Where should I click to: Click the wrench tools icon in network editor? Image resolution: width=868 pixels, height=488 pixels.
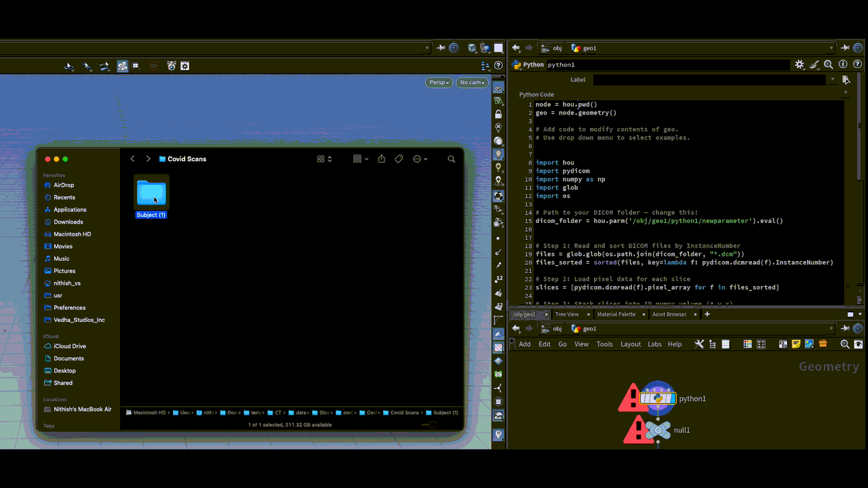coord(699,344)
